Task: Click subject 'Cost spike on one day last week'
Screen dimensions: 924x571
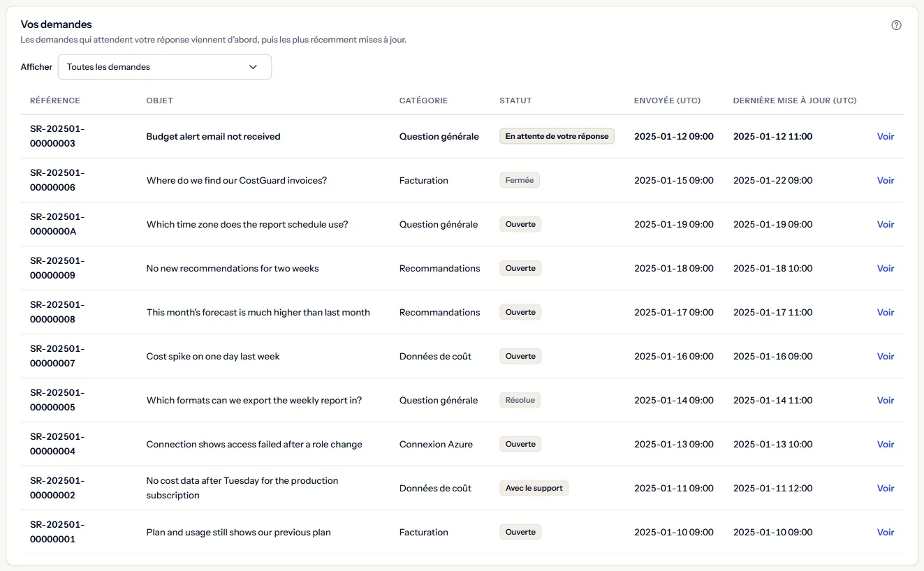Action: 213,357
